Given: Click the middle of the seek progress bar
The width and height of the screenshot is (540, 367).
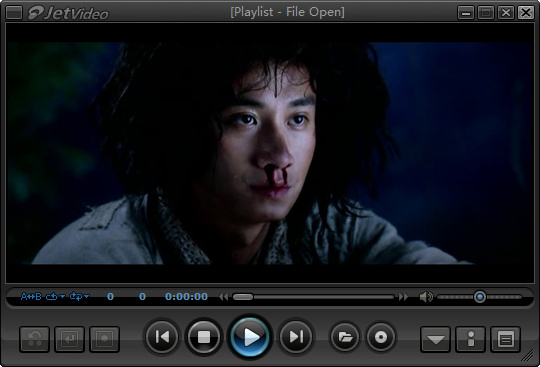Looking at the screenshot, I should 313,297.
